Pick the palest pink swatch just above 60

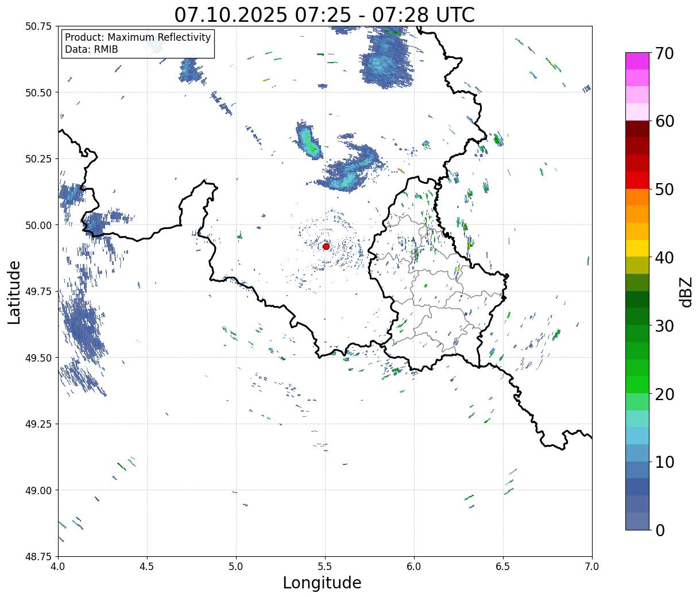[x=637, y=112]
